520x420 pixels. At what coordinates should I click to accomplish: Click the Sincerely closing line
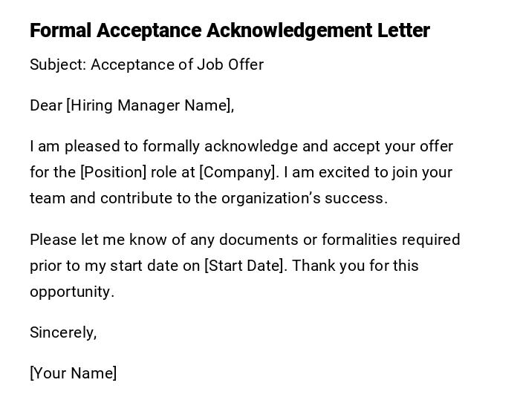(63, 332)
